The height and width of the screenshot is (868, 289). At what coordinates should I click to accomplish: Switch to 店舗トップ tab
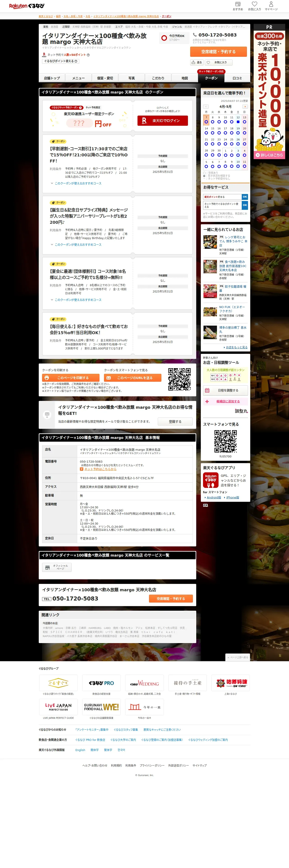(x=52, y=78)
